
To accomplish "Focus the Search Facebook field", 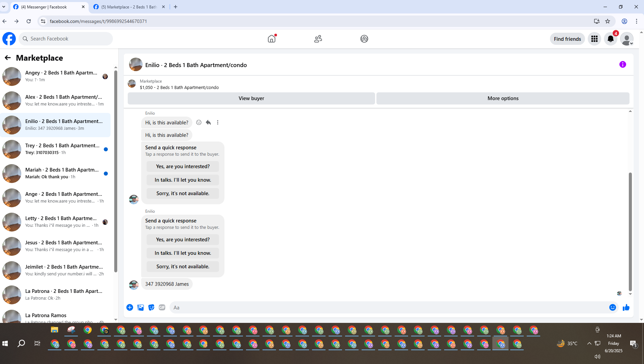I will [x=66, y=39].
